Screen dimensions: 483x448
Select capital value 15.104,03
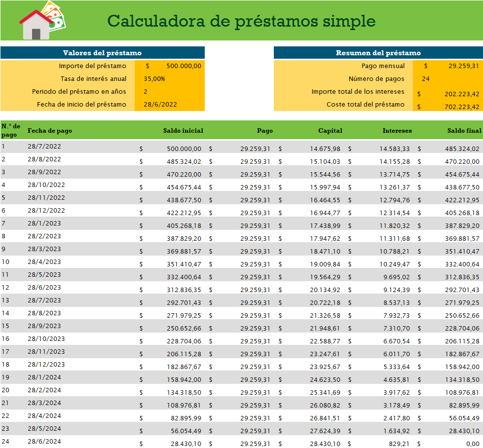pos(325,162)
